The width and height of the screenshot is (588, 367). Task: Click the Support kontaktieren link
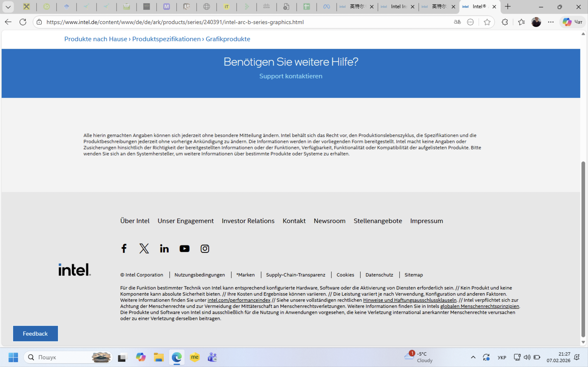point(291,76)
